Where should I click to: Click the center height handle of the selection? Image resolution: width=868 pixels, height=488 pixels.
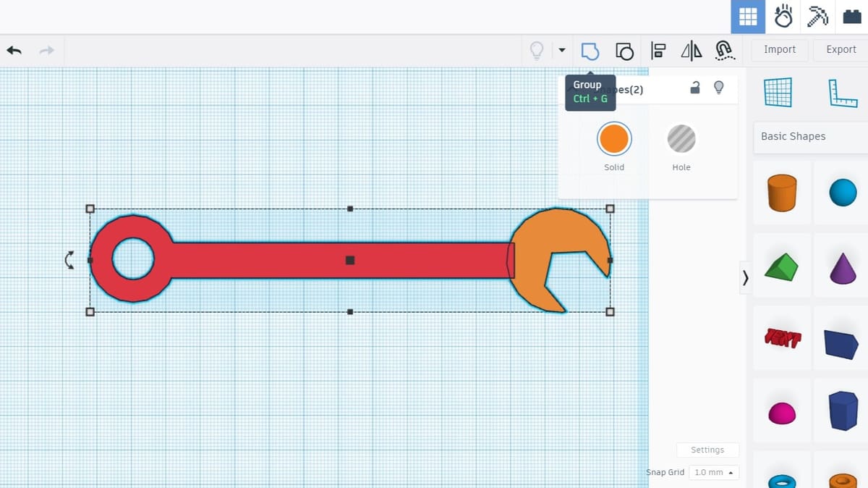pos(350,260)
